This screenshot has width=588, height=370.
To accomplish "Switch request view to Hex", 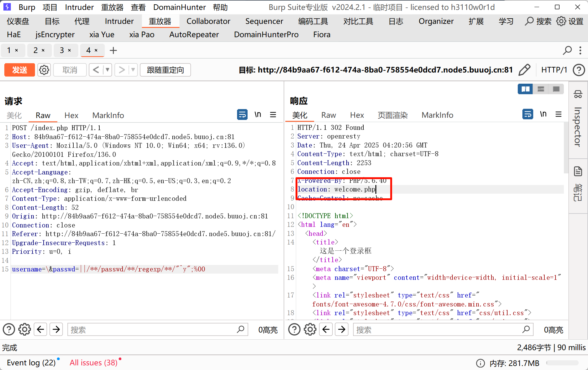I will click(x=71, y=116).
